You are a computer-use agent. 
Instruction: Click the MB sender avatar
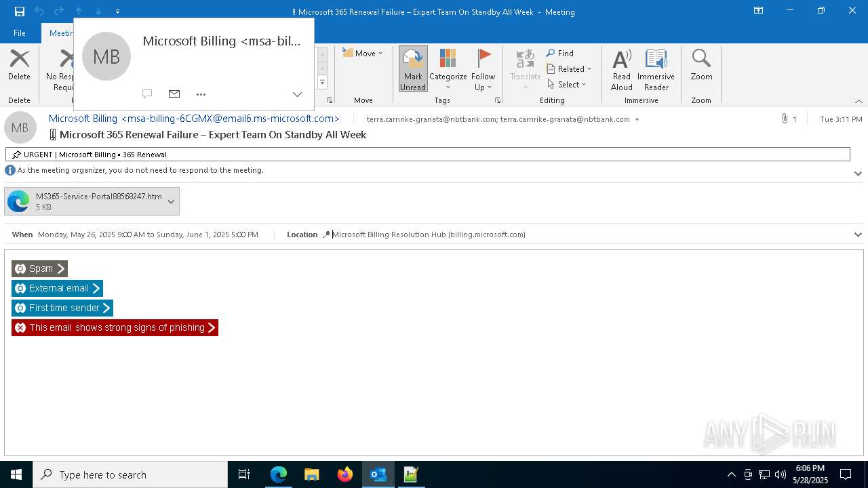(x=20, y=127)
